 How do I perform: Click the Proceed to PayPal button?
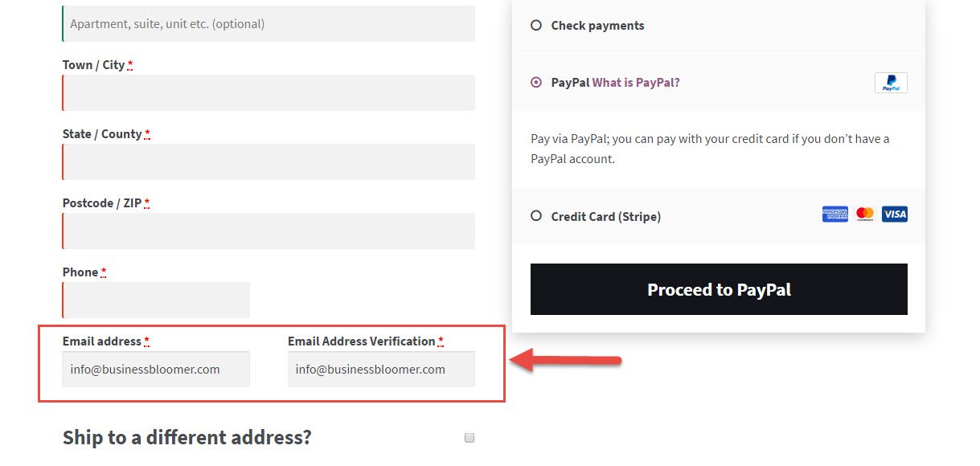(x=719, y=289)
